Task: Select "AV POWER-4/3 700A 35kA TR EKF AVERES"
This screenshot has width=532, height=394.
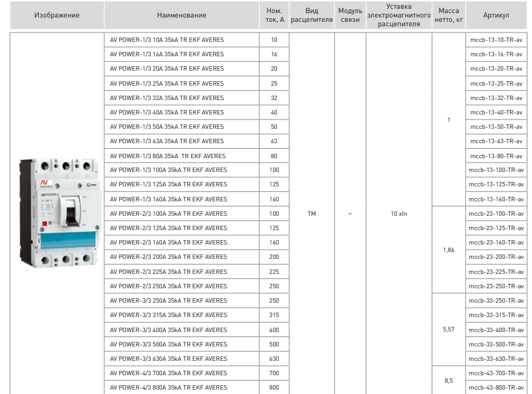Action: (169, 373)
